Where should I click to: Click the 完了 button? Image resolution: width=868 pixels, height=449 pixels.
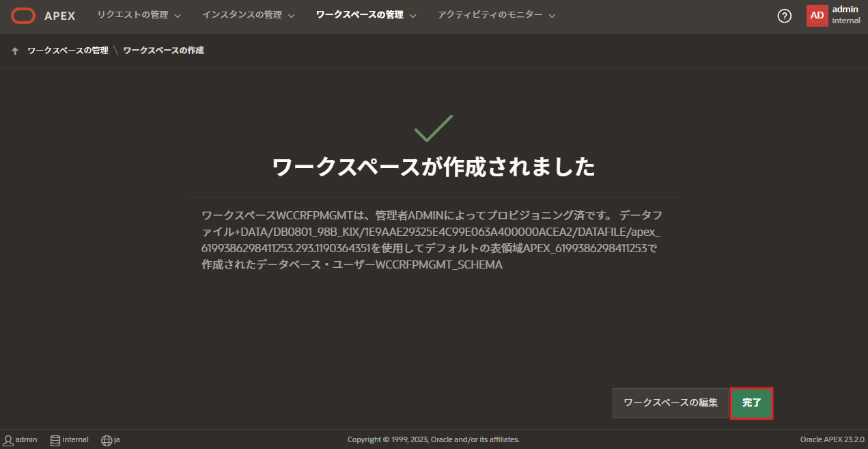[751, 403]
